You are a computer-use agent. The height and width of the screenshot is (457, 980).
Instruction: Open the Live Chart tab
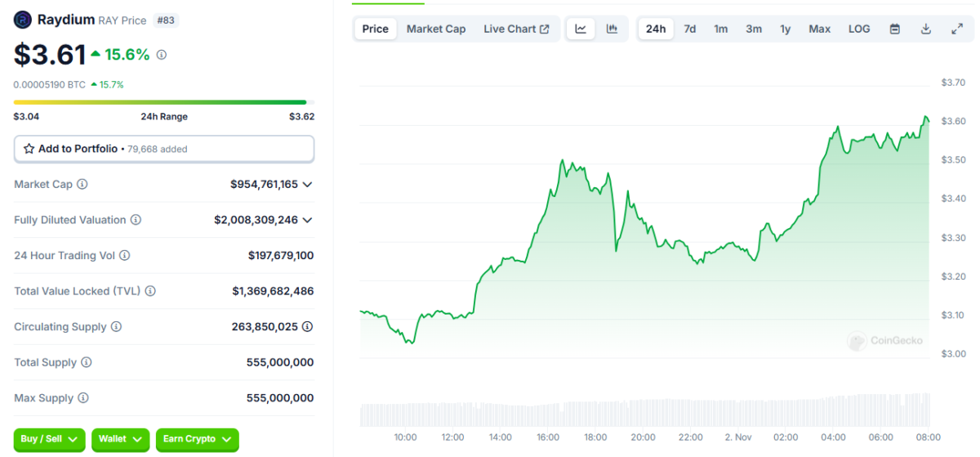click(516, 29)
